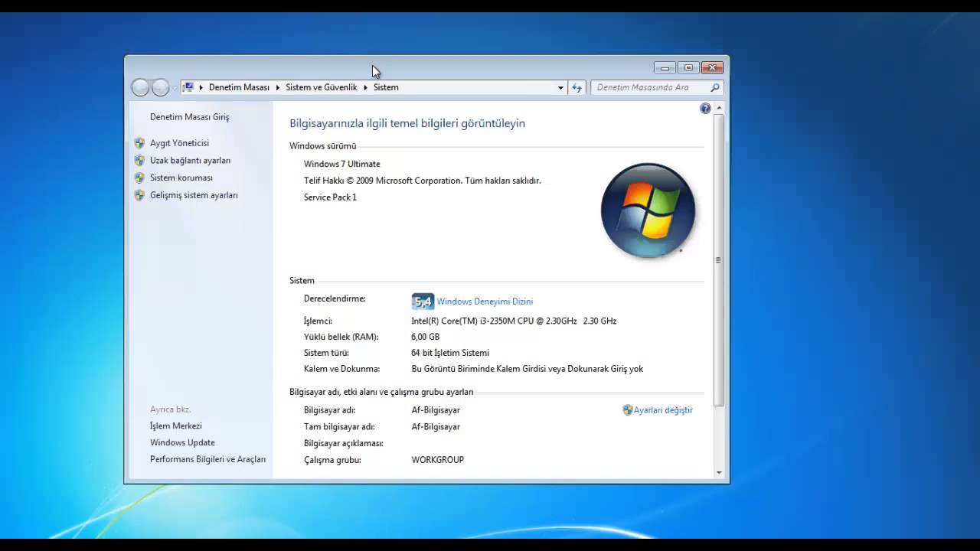Maximize the Sistem window
Screen dimensions: 980x551
(688, 67)
